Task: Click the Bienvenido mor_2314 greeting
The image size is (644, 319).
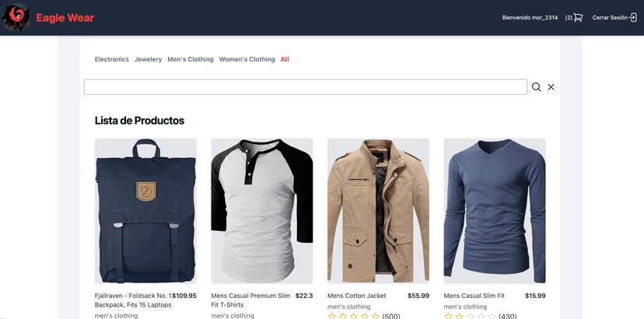Action: [530, 18]
